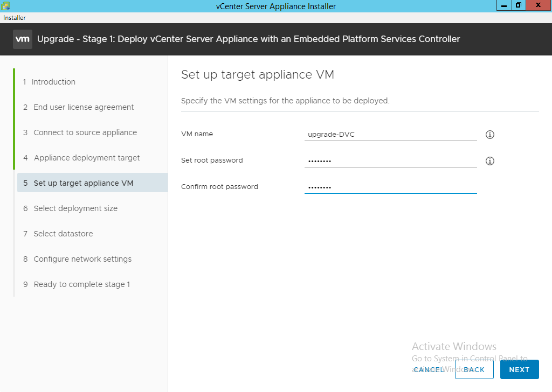
Task: Minimize the installer window
Action: [504, 5]
